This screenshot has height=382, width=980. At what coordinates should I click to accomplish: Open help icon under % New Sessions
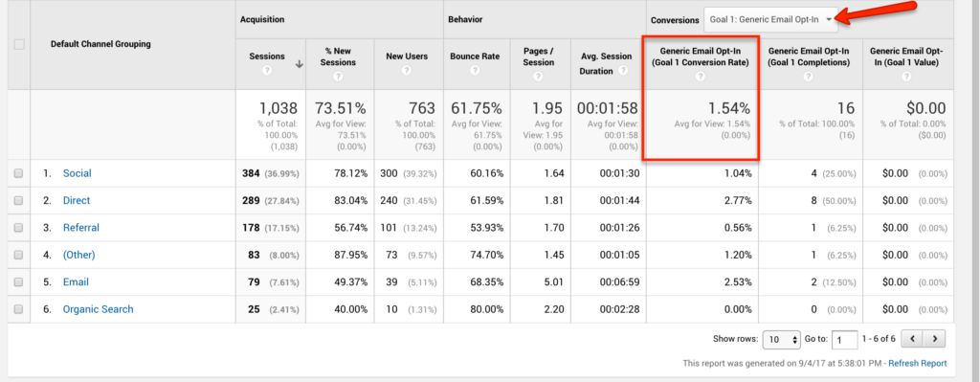pos(338,77)
